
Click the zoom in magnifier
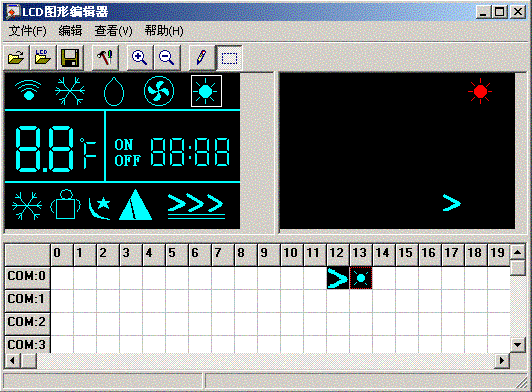coord(140,57)
